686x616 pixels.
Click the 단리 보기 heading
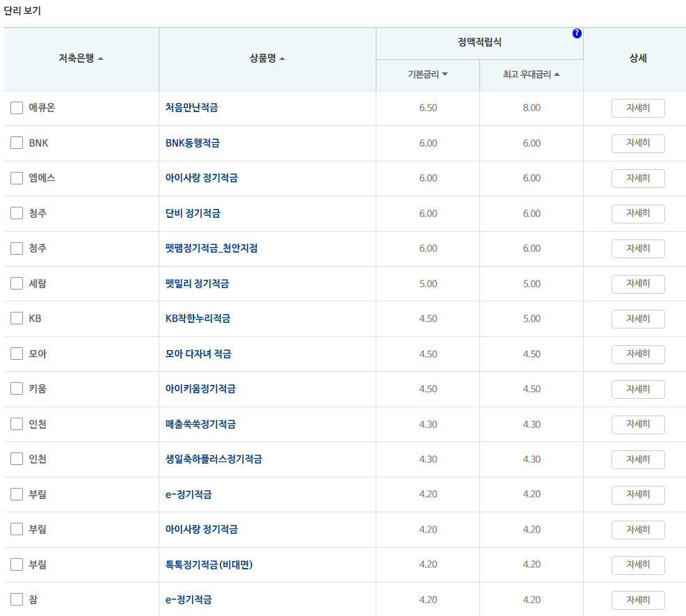22,10
